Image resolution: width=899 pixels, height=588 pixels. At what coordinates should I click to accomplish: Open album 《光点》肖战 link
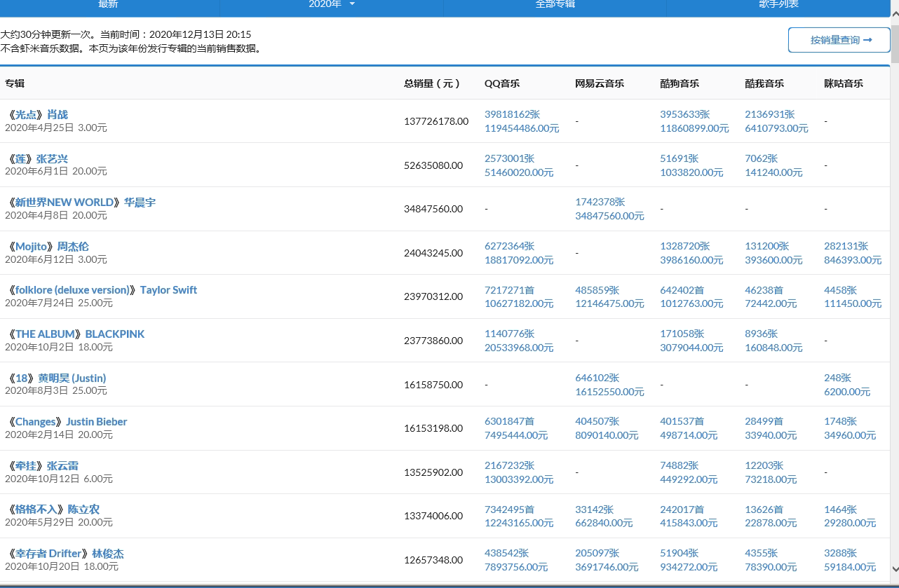36,114
